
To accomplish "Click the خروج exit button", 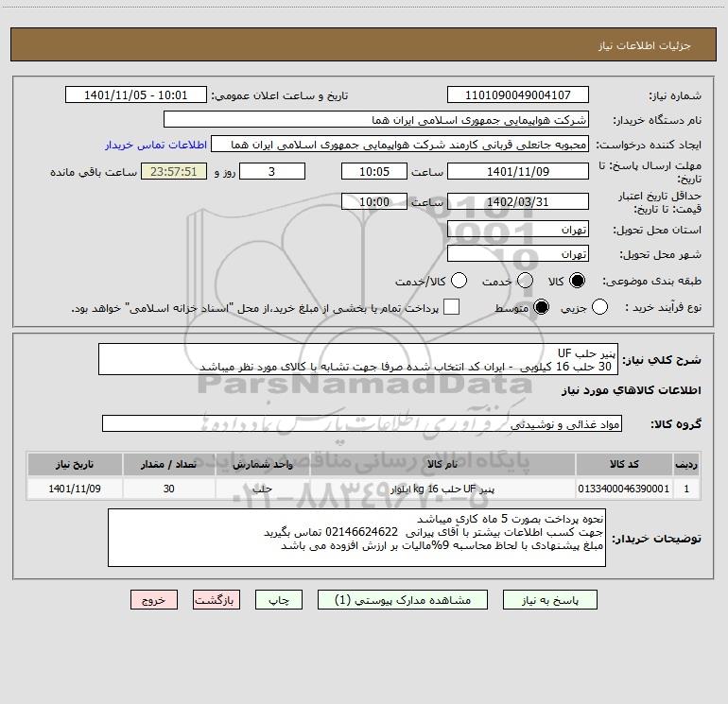I will pos(154,600).
